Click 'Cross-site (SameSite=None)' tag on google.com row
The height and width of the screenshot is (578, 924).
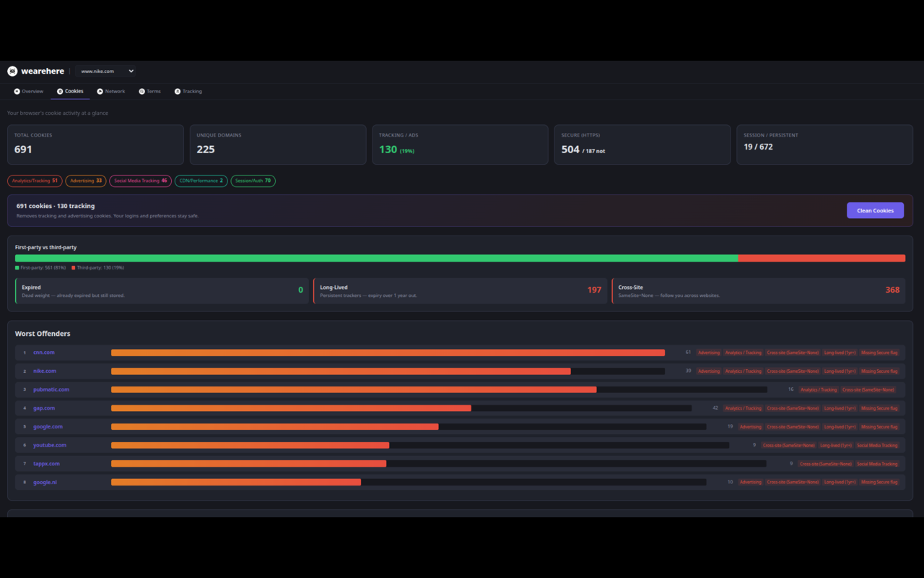pyautogui.click(x=793, y=427)
